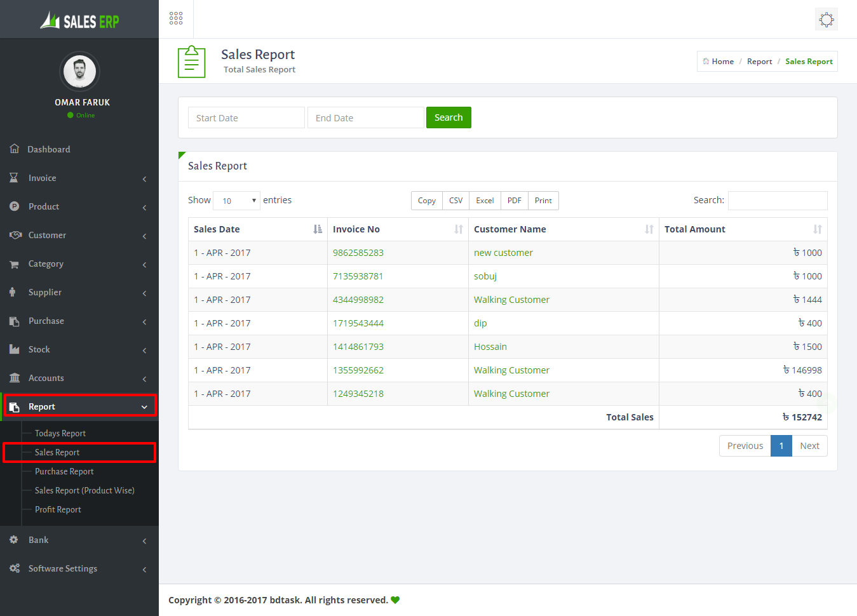Click the grid menu icon in top bar
857x616 pixels.
coord(176,18)
